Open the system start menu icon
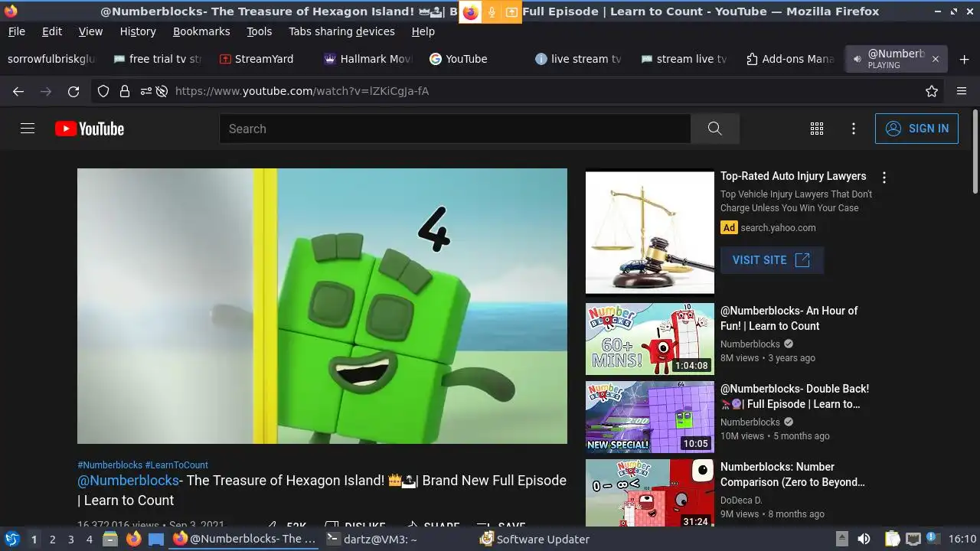The image size is (980, 551). (x=12, y=539)
